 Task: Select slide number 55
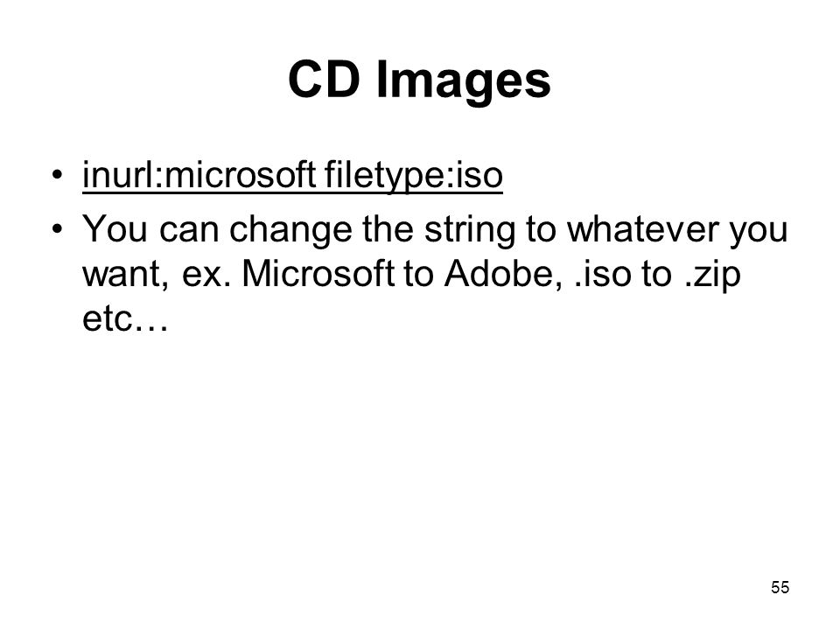point(780,588)
